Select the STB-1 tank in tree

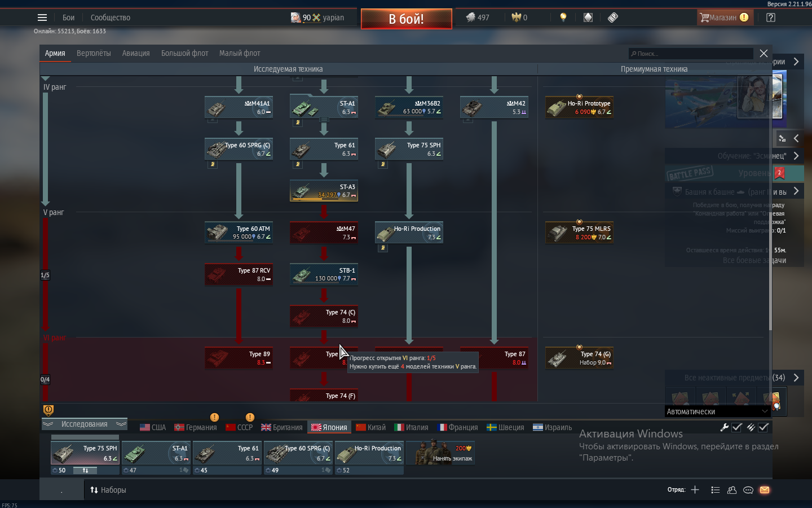324,274
